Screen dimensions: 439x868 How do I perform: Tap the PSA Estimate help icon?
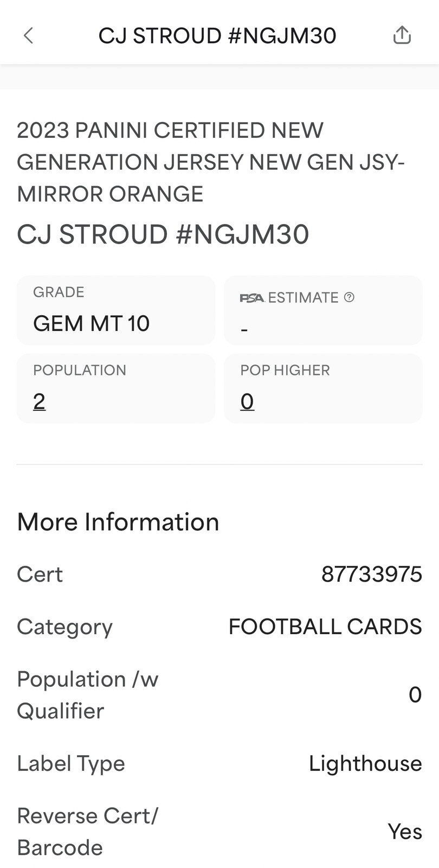[x=350, y=297]
